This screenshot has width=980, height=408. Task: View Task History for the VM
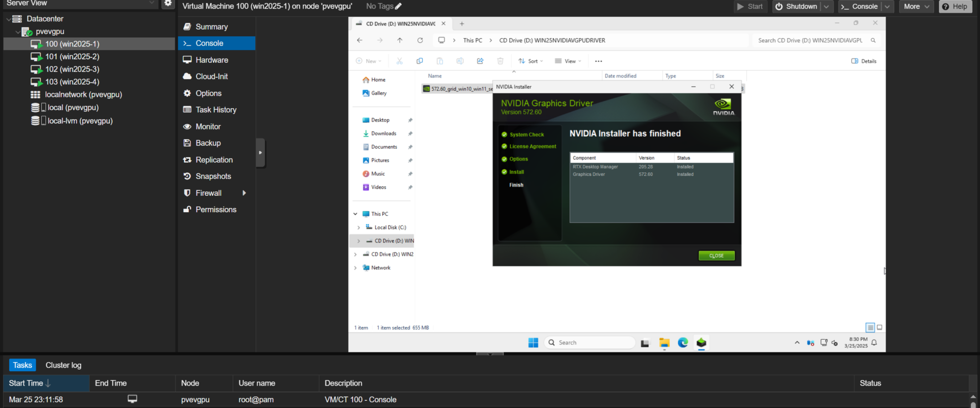[216, 110]
